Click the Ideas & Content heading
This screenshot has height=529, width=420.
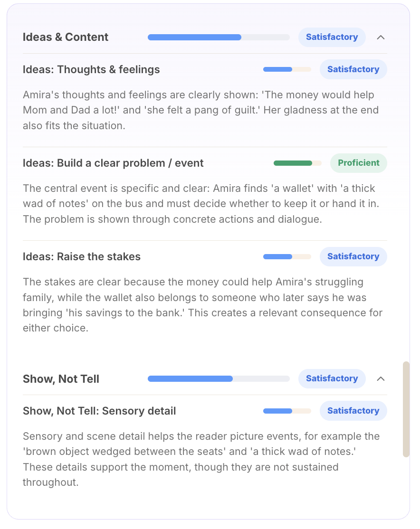click(66, 37)
